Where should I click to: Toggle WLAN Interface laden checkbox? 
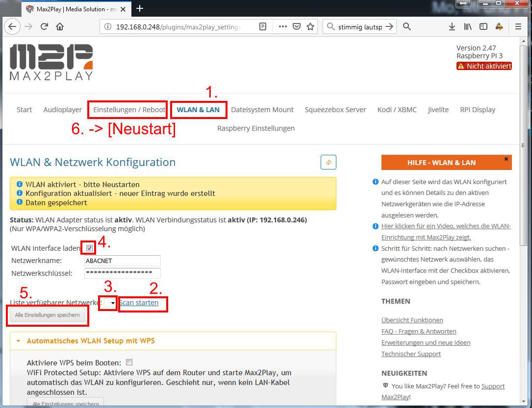tap(89, 248)
